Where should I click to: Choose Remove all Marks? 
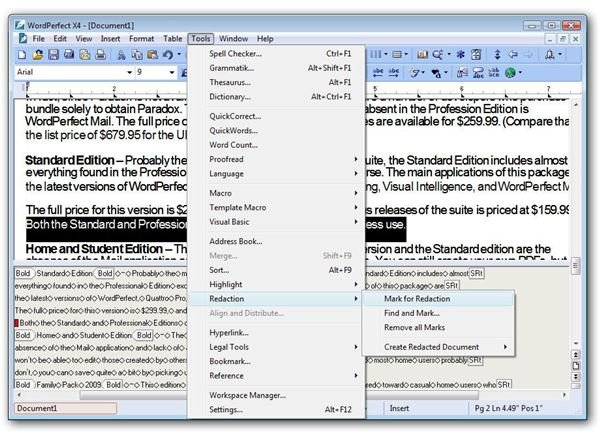point(438,327)
